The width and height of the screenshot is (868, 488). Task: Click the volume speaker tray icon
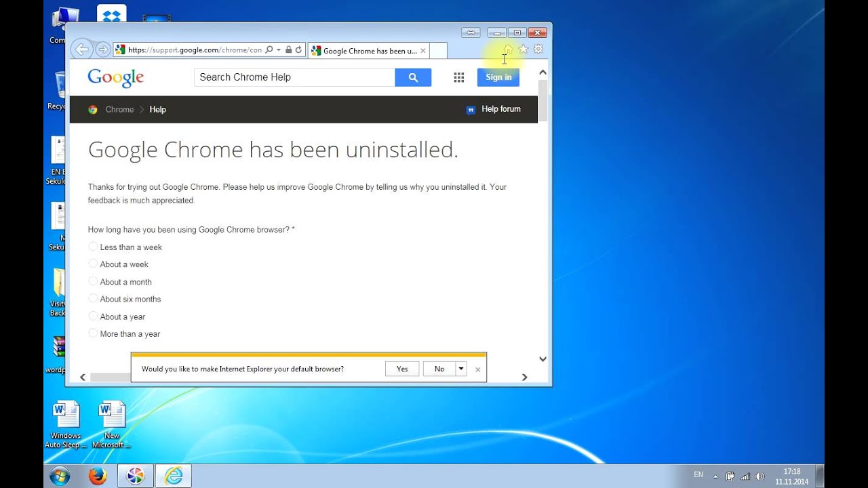pos(759,476)
